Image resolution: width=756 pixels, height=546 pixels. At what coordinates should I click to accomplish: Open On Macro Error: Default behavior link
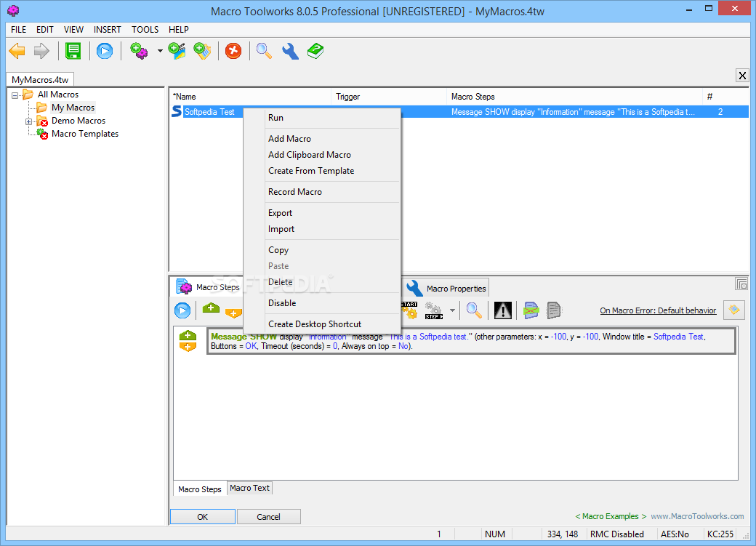[658, 310]
